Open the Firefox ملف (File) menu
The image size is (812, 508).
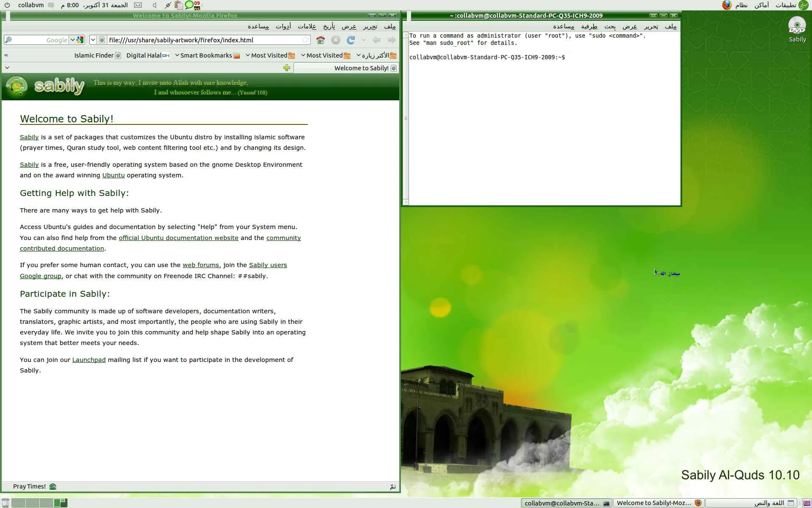[x=390, y=26]
